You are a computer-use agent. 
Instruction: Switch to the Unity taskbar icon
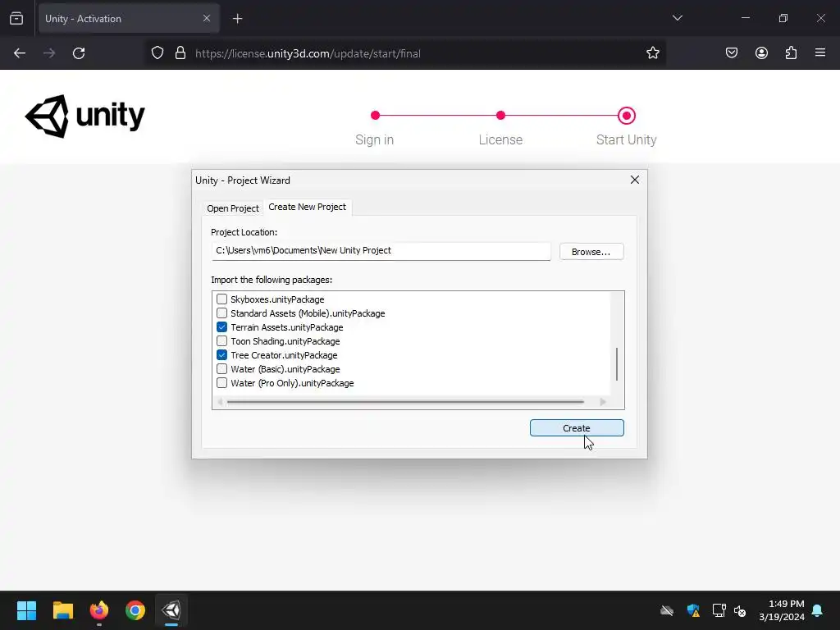(x=171, y=610)
